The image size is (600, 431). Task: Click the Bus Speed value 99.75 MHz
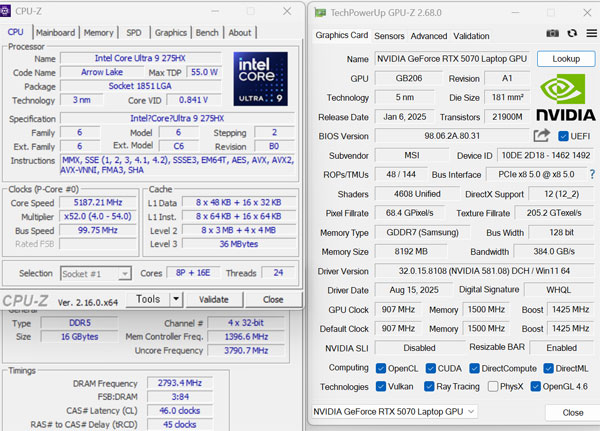[x=98, y=230]
